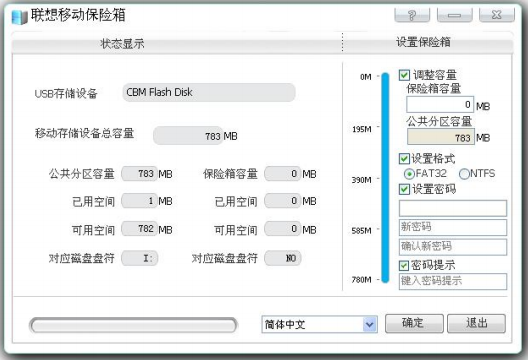
Task: Click the 确定 button
Action: [414, 323]
